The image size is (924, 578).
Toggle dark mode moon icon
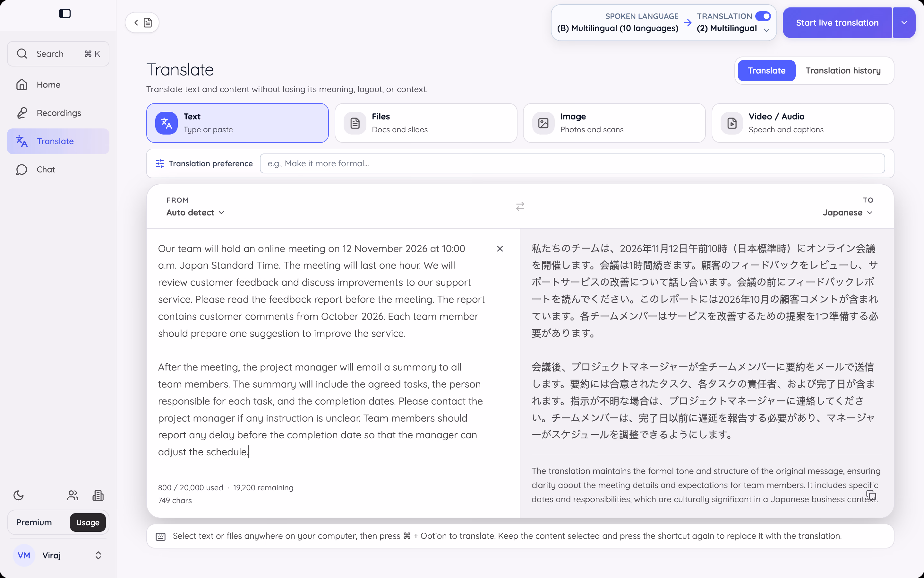click(19, 495)
